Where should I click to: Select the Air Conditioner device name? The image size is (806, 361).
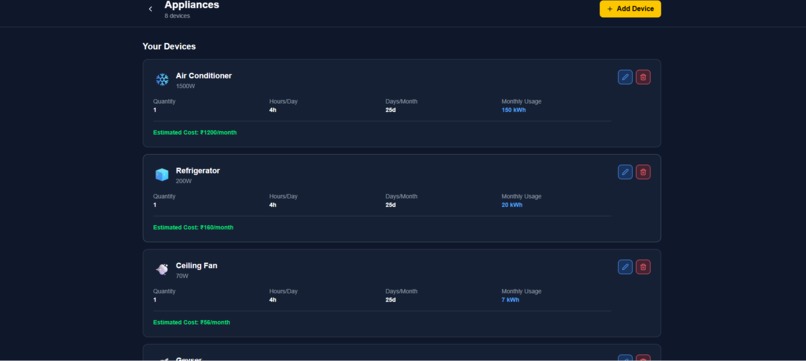click(x=204, y=76)
